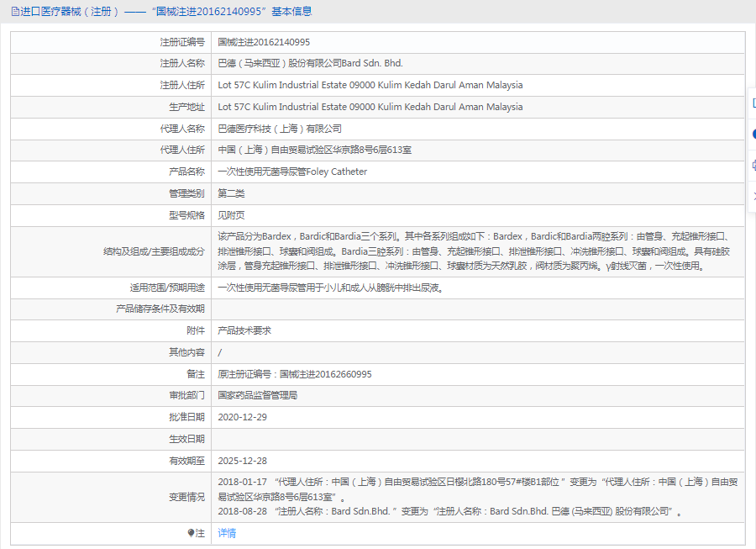
Task: Click the 产品名称 row label
Action: tap(186, 172)
